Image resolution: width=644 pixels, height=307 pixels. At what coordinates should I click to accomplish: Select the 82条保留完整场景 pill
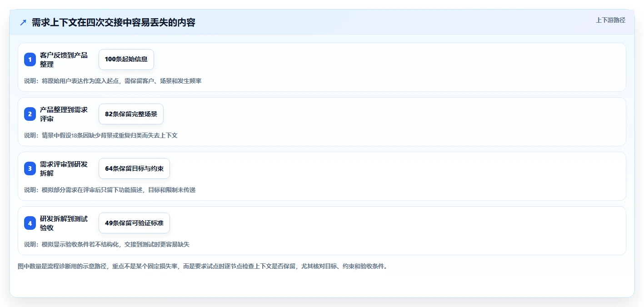tap(131, 114)
